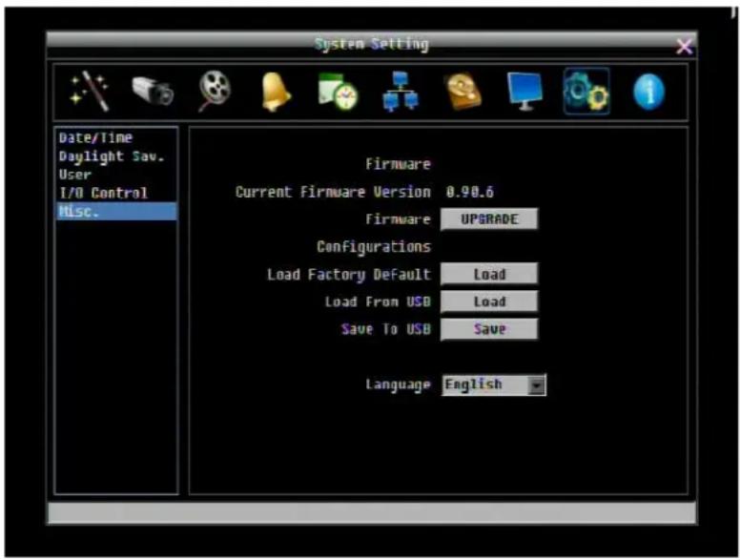Click the System Setting title text

click(372, 44)
